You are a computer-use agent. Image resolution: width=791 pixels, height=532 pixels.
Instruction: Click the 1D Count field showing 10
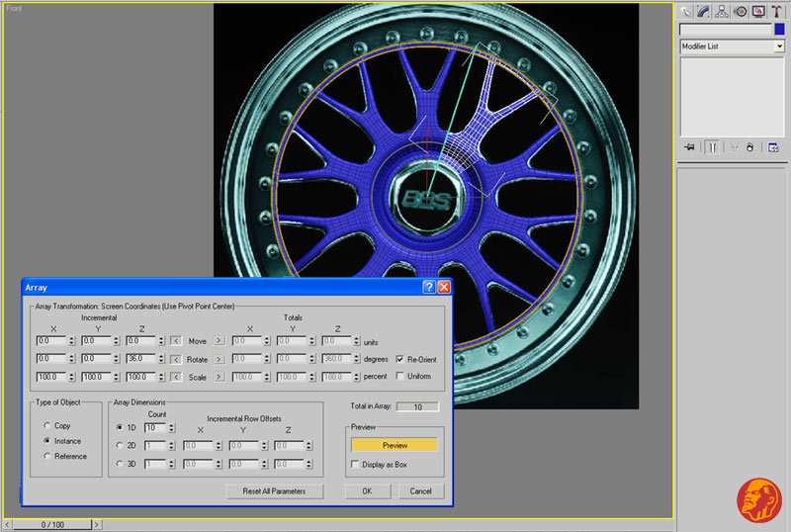155,428
